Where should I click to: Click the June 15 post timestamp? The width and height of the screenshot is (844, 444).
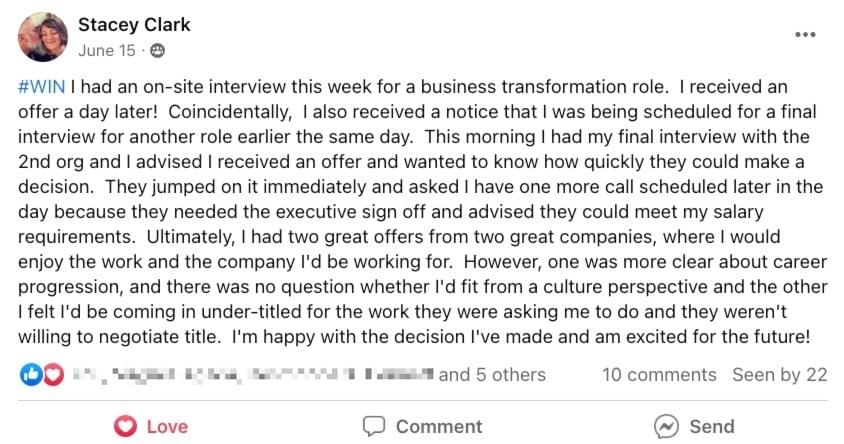coord(108,49)
